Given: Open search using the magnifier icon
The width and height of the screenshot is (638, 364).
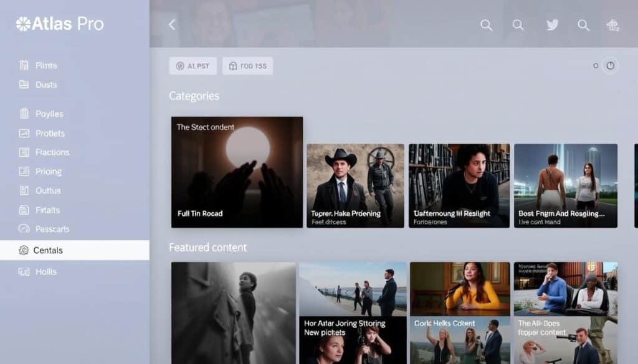Looking at the screenshot, I should click(487, 26).
